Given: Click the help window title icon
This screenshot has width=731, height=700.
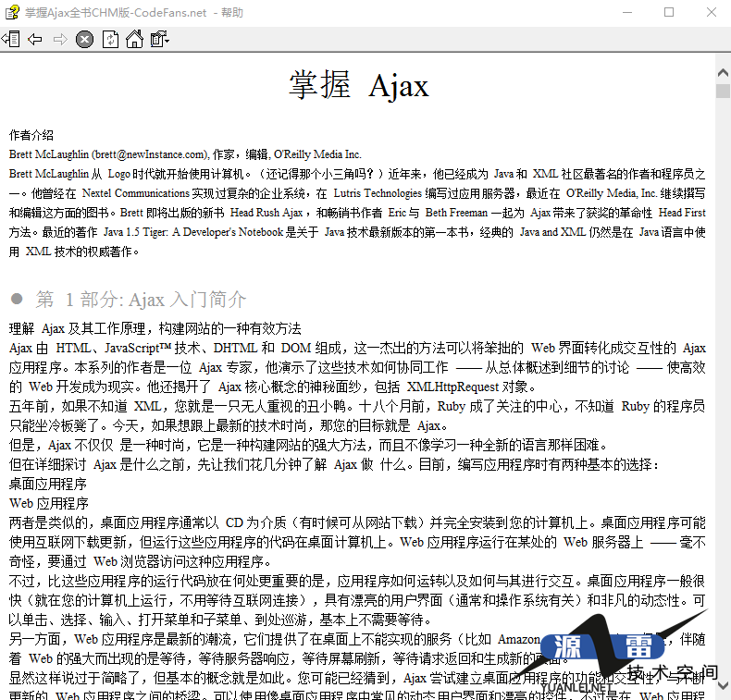Looking at the screenshot, I should 12,12.
